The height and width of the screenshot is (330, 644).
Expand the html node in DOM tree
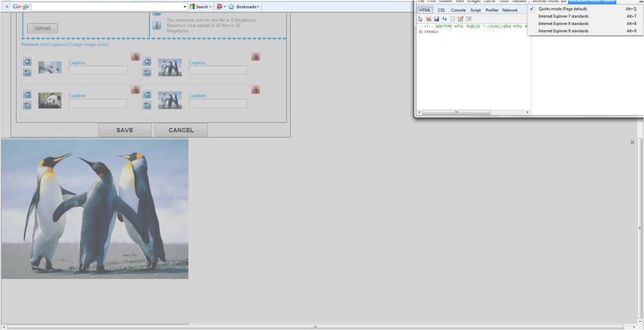pos(421,32)
